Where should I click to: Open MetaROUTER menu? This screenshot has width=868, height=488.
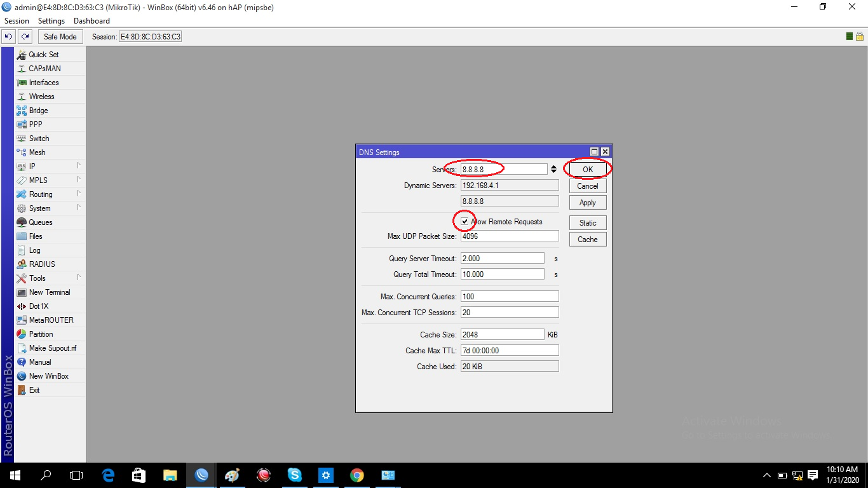coord(50,320)
